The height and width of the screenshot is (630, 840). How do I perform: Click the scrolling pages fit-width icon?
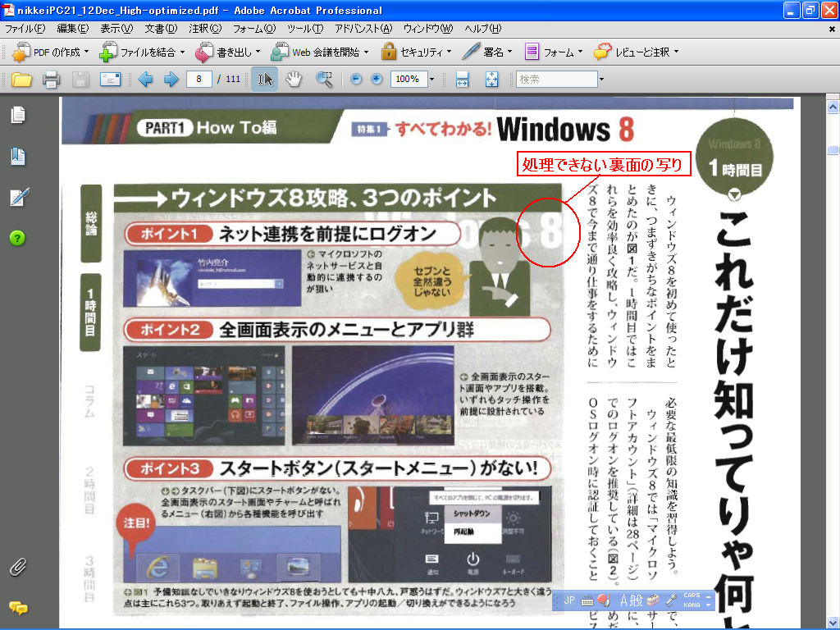coord(462,80)
